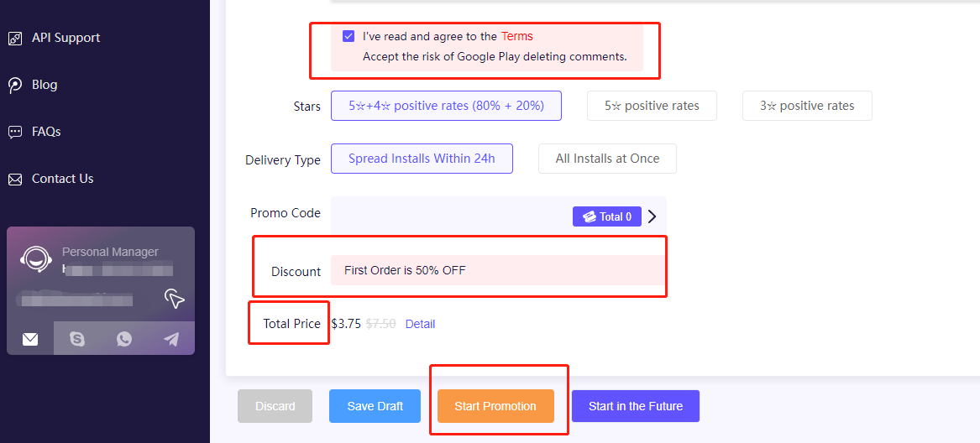Image resolution: width=980 pixels, height=443 pixels.
Task: Show price Detail link
Action: 420,325
